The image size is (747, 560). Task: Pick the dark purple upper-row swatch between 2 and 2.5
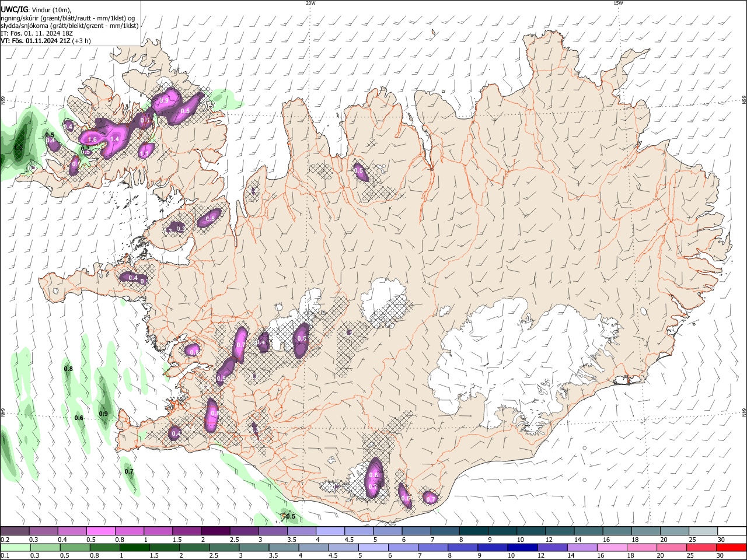pyautogui.click(x=215, y=531)
